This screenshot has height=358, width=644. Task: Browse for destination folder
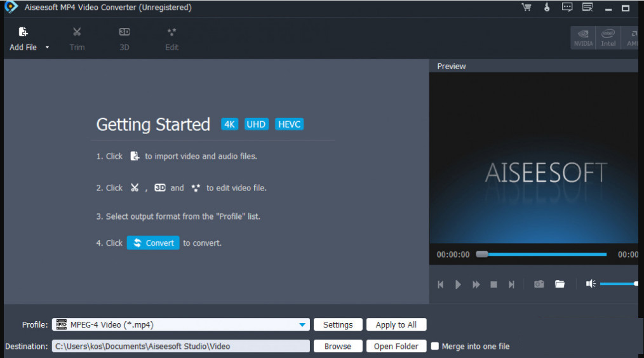click(338, 346)
